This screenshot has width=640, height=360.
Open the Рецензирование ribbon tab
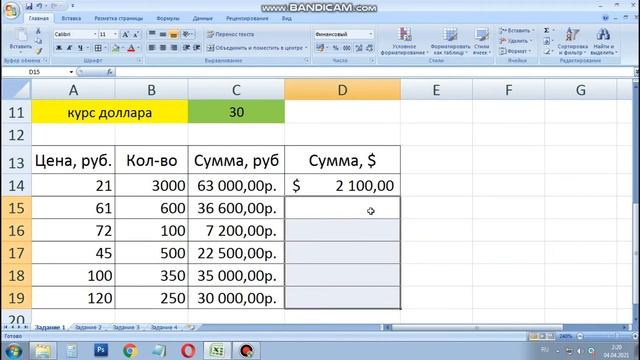[247, 18]
